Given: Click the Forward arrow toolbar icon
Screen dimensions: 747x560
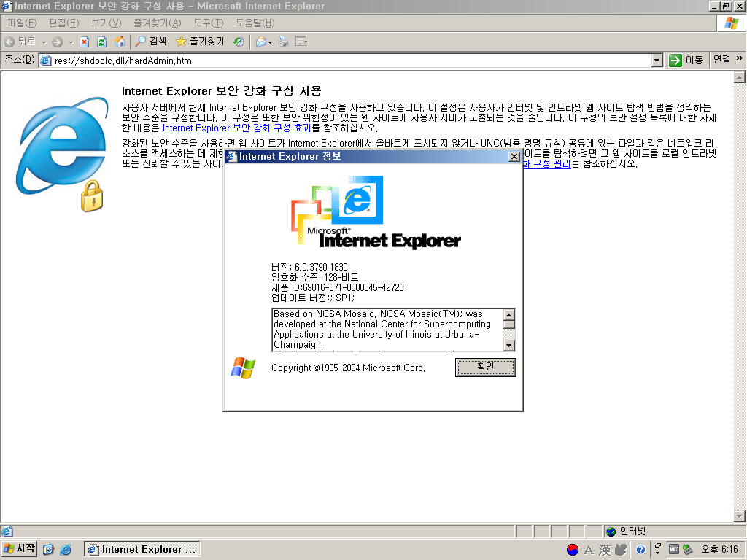Looking at the screenshot, I should click(x=57, y=42).
